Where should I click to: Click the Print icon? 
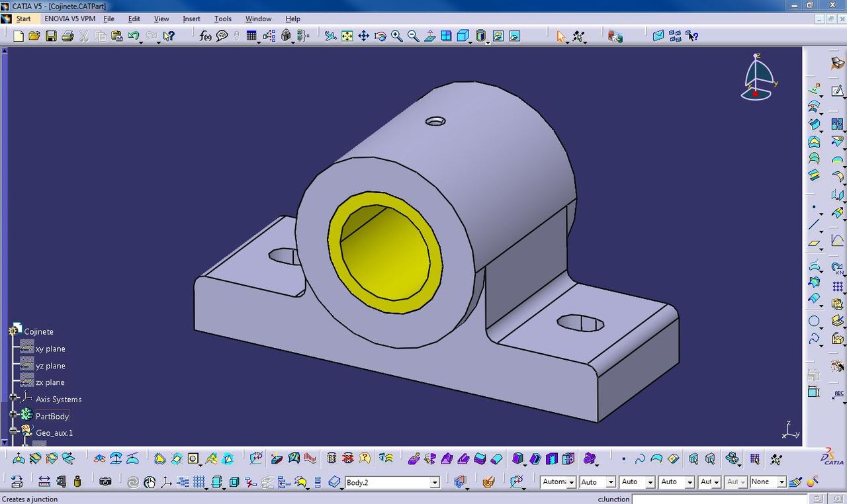pos(67,36)
